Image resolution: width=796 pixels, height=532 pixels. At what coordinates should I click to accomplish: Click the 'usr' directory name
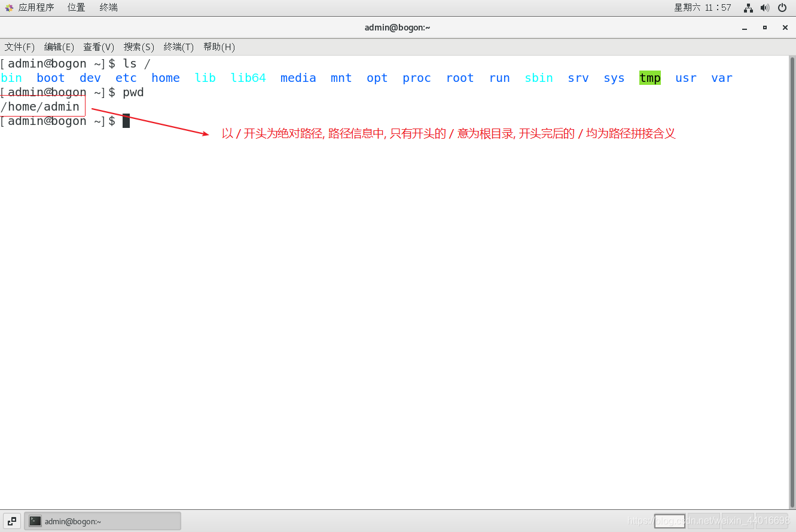(x=686, y=78)
